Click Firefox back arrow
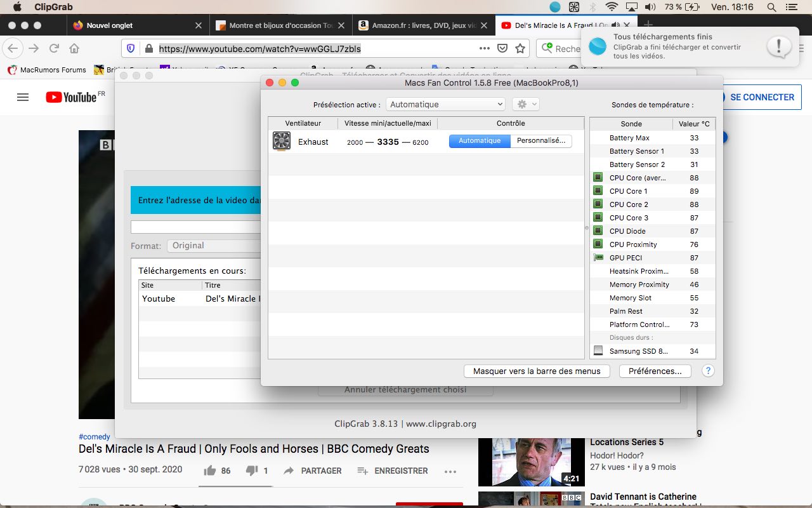The width and height of the screenshot is (812, 508). tap(14, 48)
